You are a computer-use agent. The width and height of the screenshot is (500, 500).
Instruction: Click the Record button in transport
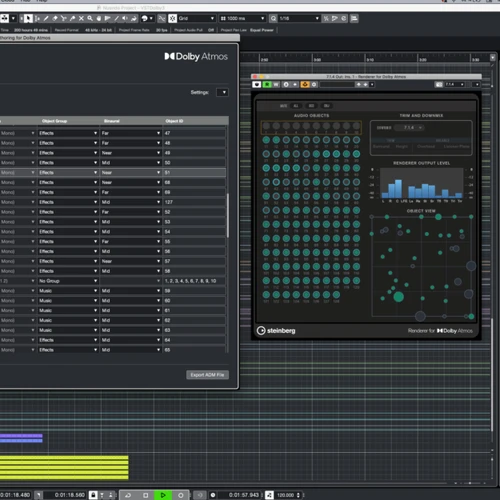tap(181, 495)
